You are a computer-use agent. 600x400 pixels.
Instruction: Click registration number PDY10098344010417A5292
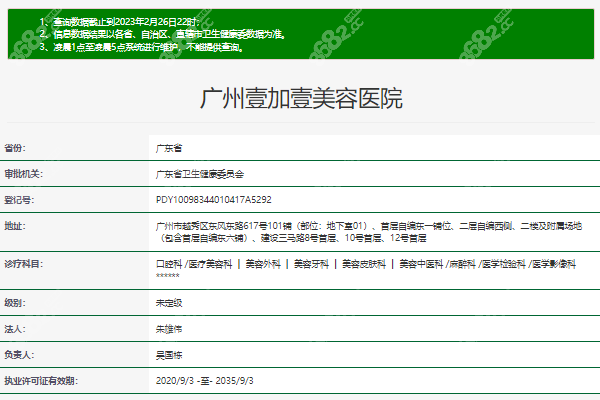pyautogui.click(x=214, y=200)
